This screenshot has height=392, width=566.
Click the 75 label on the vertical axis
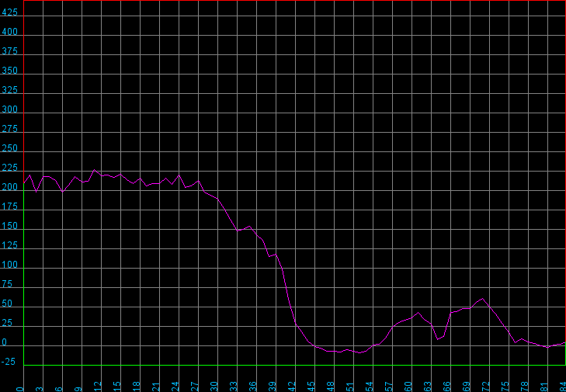point(7,284)
